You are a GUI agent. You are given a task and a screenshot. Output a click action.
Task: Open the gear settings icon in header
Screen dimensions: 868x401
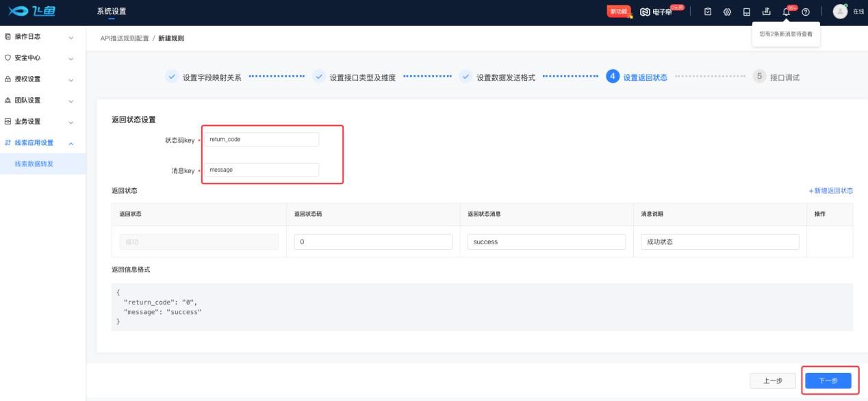(728, 12)
